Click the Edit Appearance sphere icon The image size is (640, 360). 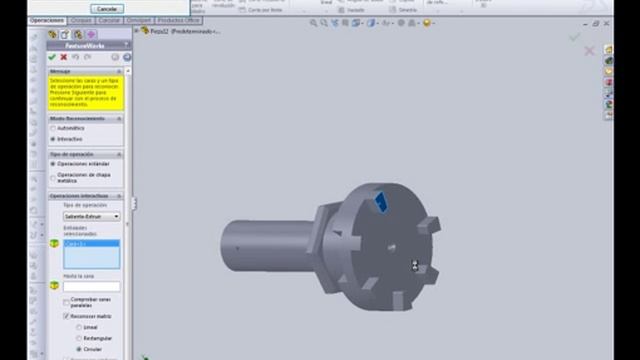pos(401,23)
